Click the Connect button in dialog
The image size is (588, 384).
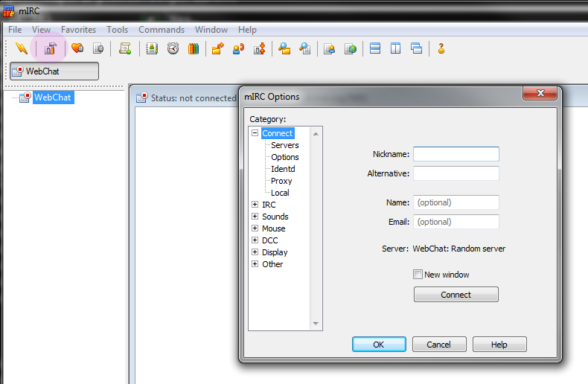pos(456,295)
